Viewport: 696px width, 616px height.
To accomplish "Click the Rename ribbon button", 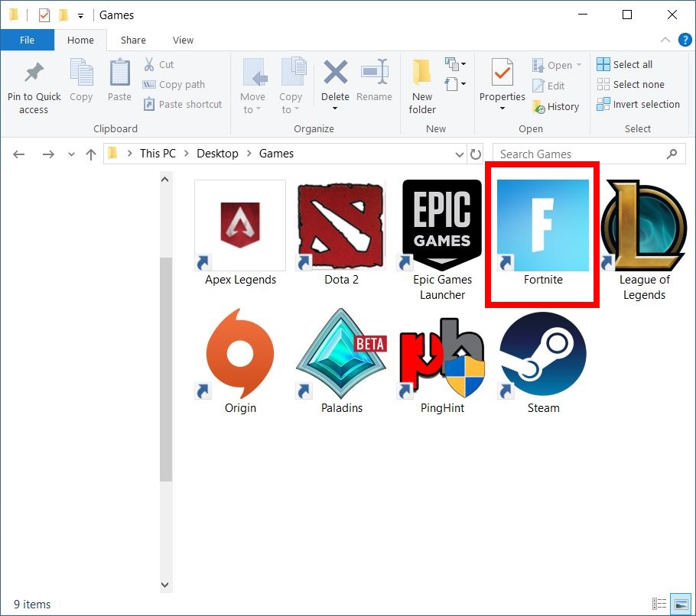I will click(x=374, y=81).
